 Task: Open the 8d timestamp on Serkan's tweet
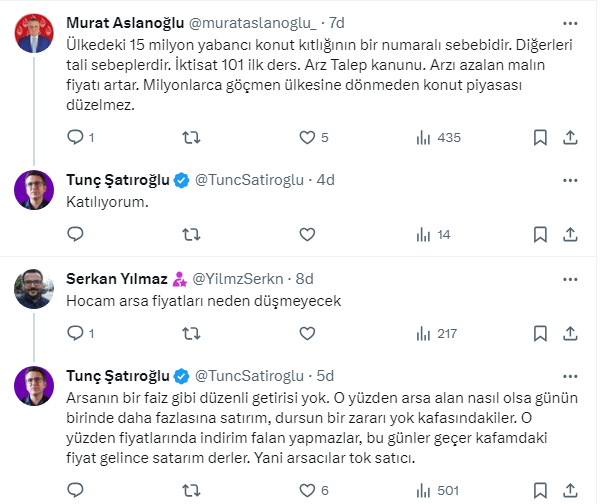304,278
